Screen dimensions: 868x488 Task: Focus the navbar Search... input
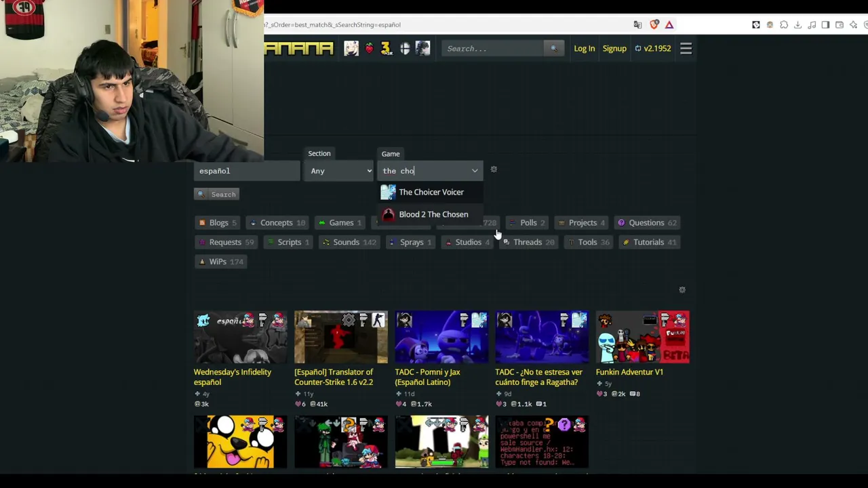pos(492,49)
